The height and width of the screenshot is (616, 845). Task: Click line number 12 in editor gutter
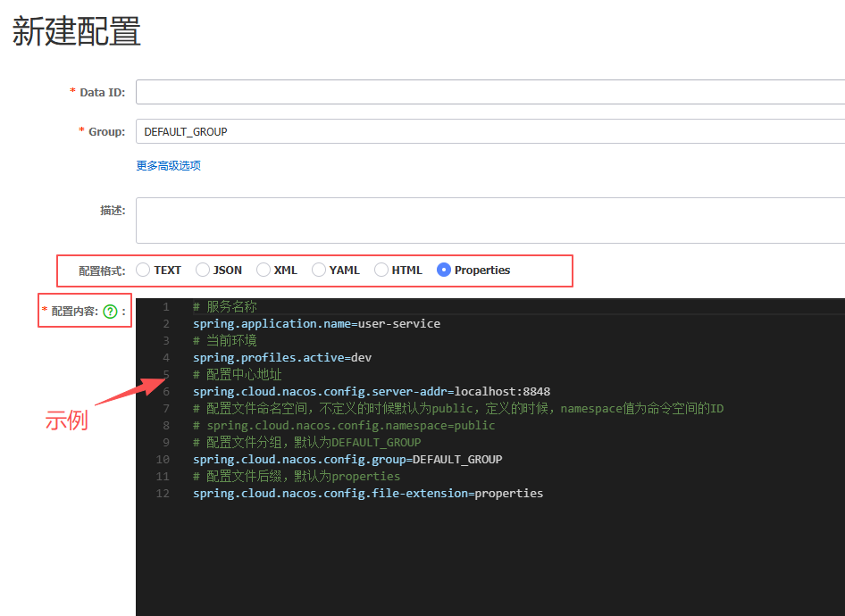click(x=163, y=493)
